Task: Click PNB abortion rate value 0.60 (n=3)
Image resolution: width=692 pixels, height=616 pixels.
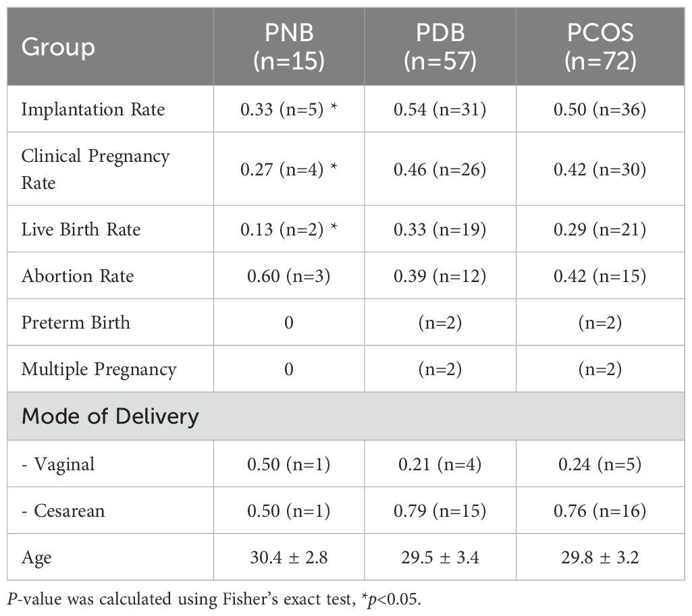Action: point(289,276)
